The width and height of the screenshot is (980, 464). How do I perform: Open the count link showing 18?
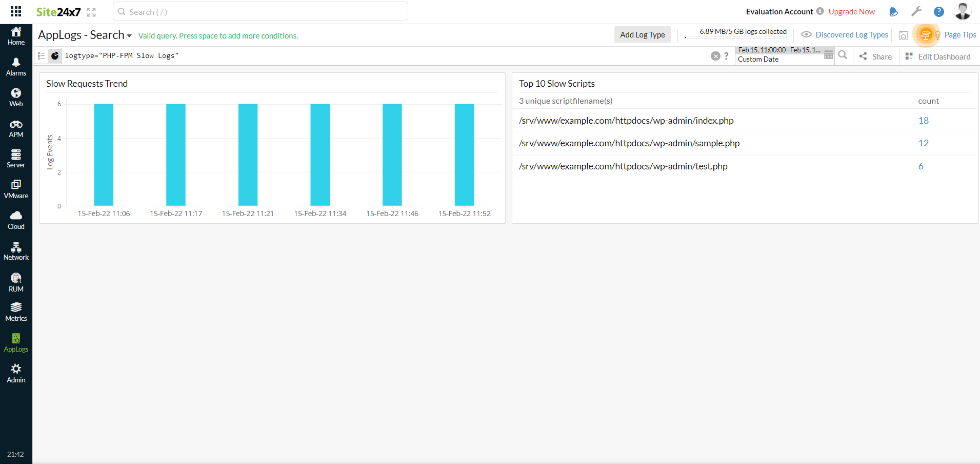(923, 120)
